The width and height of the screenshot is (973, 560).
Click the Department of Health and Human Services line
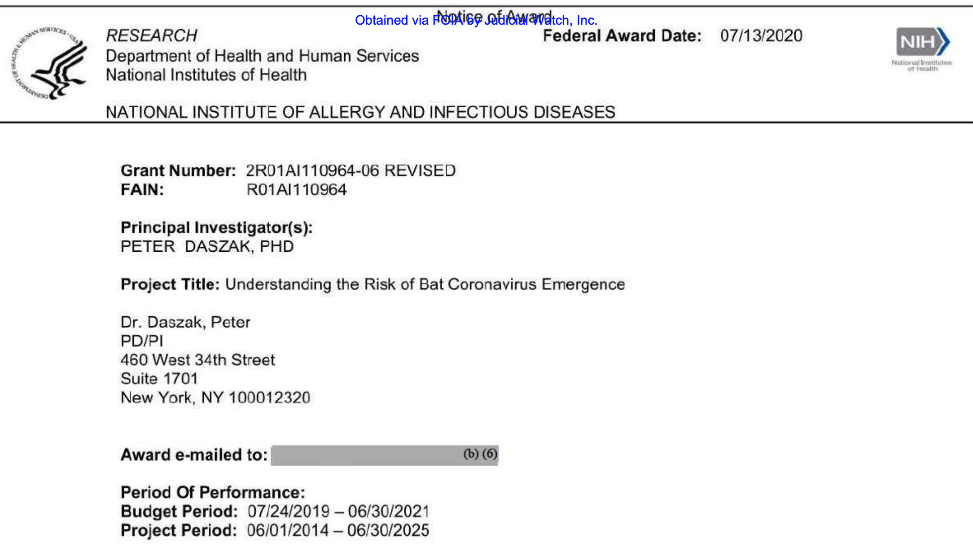click(262, 56)
